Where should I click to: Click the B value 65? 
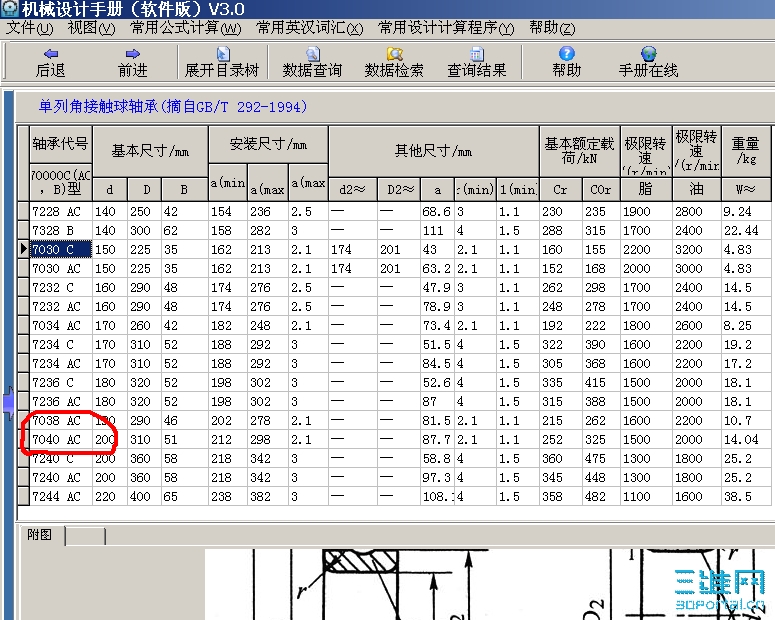tap(171, 496)
